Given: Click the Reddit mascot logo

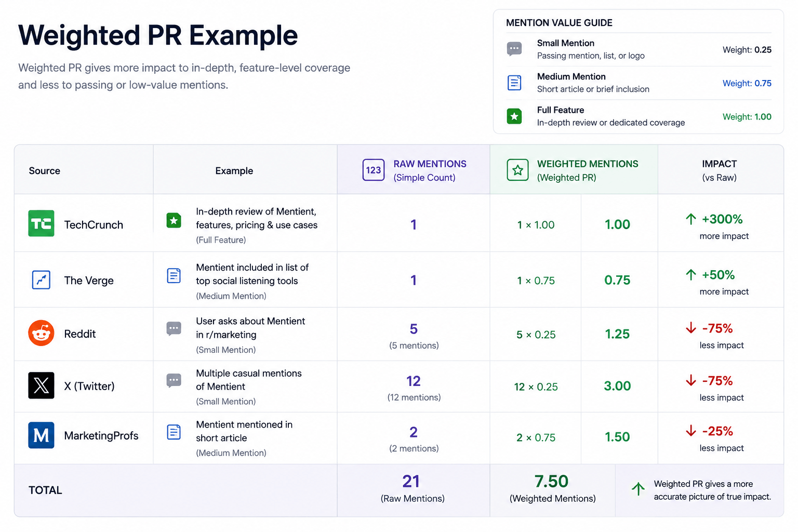Looking at the screenshot, I should click(41, 333).
